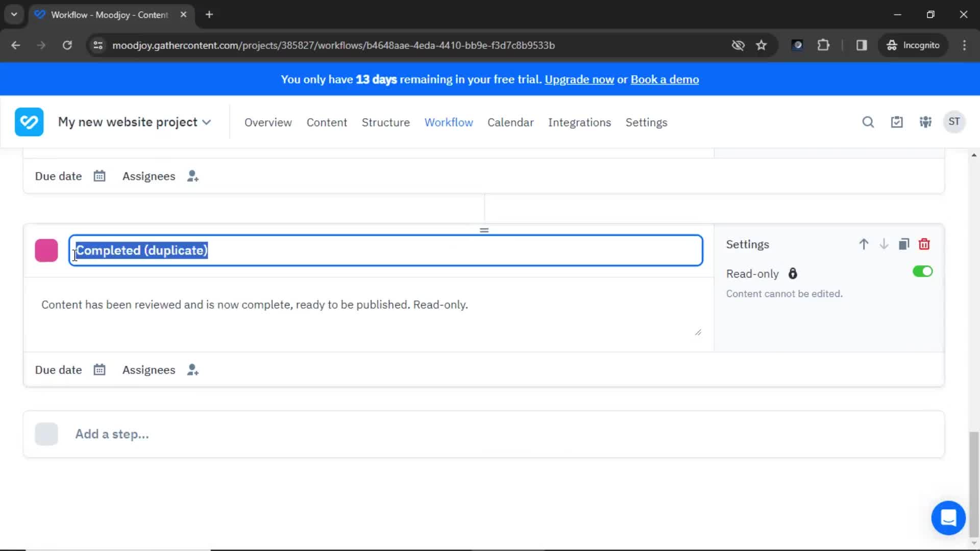Click the Book a demo link
This screenshot has height=551, width=980.
[x=665, y=80]
